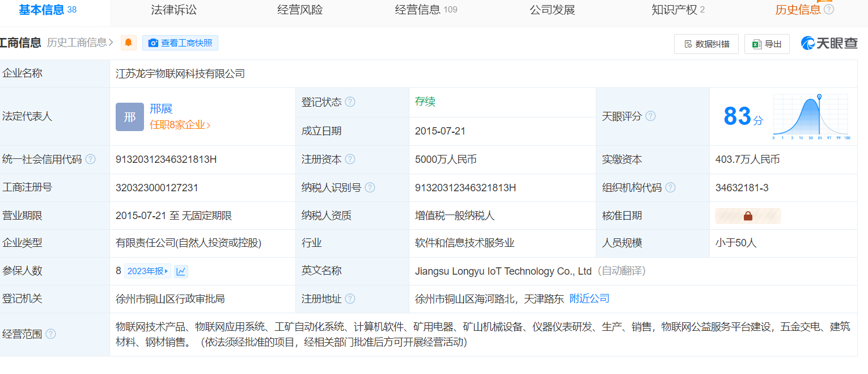Click help icon next to 纳税人识别号
This screenshot has width=868, height=374.
coord(370,188)
